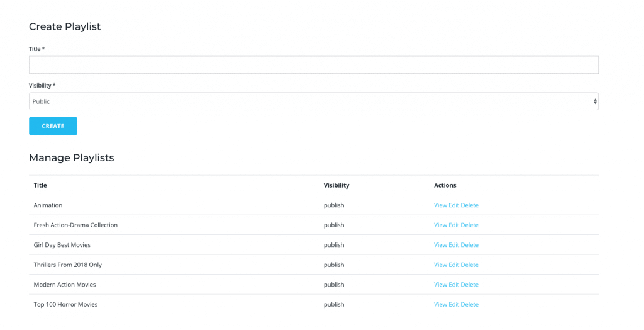Click publish status in Girl Day Best Movies row
Screen dimensions: 644x330
point(334,245)
